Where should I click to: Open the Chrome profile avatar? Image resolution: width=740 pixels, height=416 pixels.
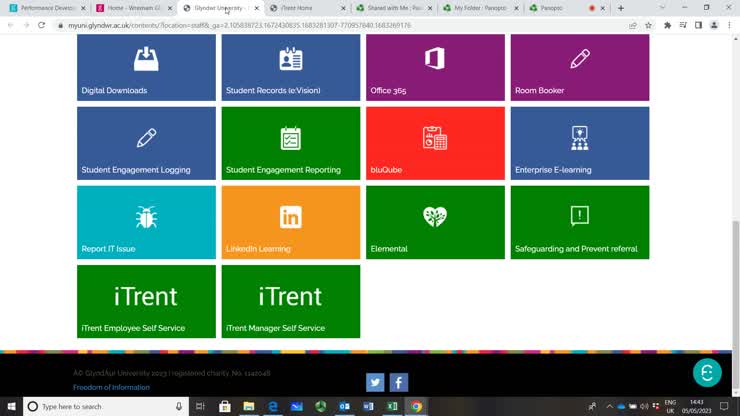[714, 25]
